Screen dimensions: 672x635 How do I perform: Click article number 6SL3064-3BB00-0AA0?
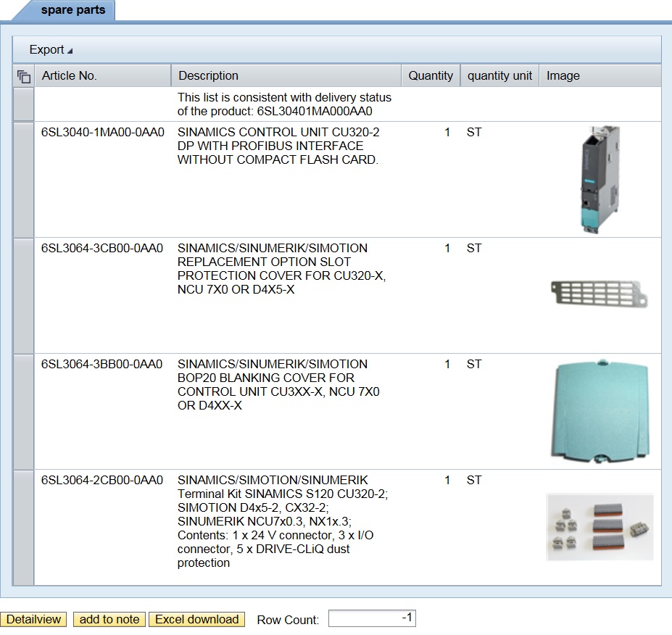tap(101, 364)
